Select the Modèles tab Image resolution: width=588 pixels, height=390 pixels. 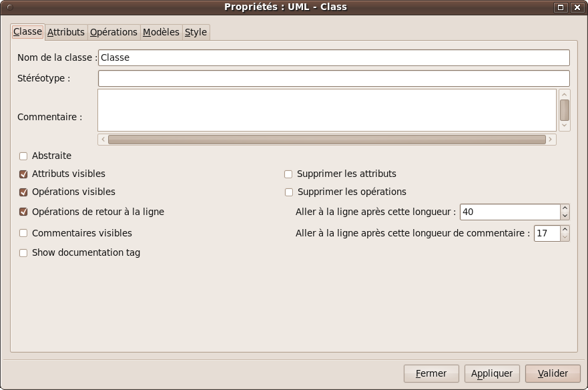tap(161, 32)
